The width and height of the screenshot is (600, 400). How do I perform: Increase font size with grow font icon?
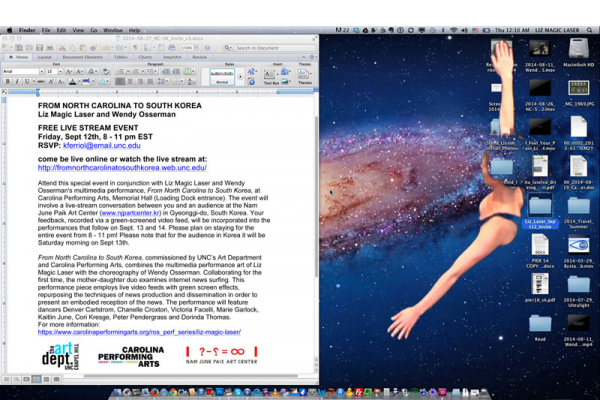click(x=69, y=72)
